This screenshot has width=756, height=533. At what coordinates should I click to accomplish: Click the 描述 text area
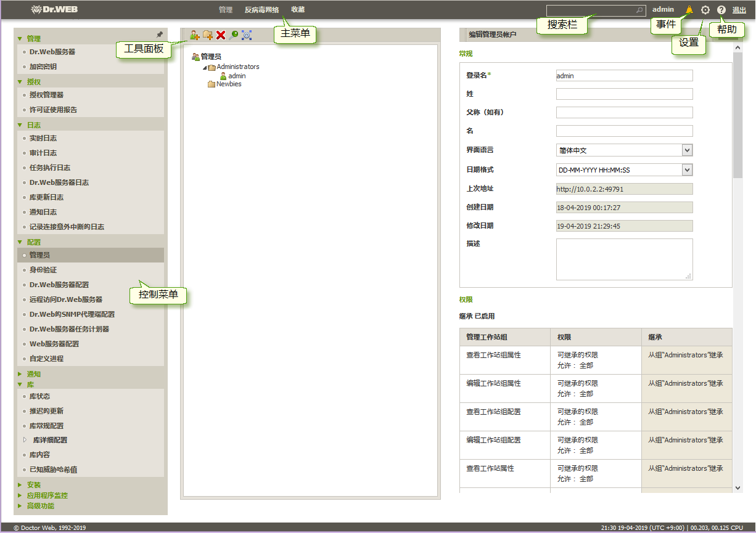pyautogui.click(x=624, y=259)
